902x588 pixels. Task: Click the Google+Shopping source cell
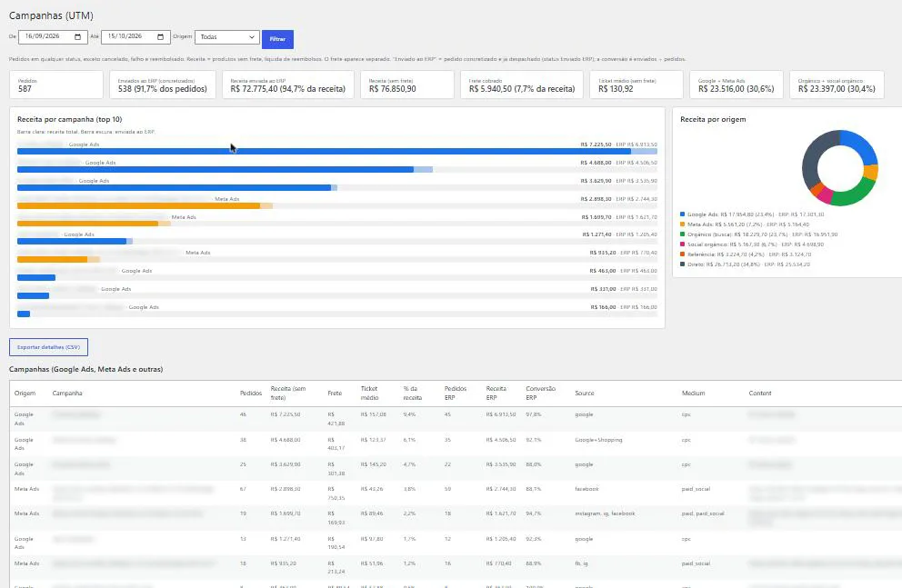coord(598,440)
